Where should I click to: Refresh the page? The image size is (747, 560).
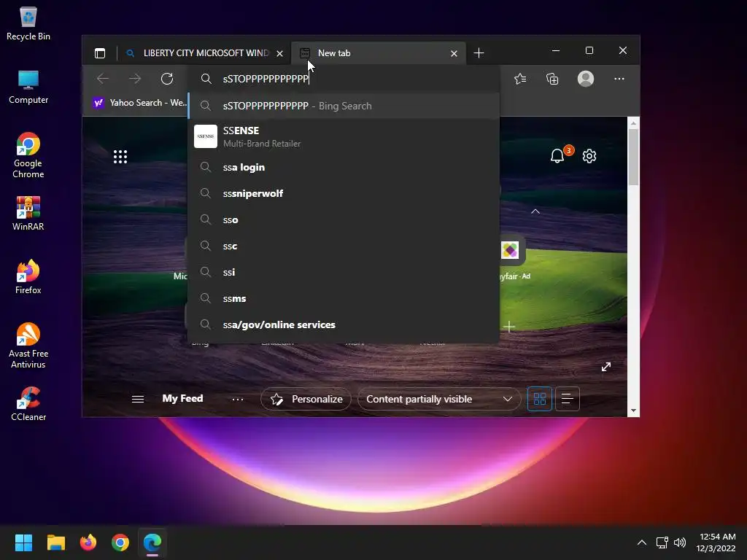tap(167, 79)
